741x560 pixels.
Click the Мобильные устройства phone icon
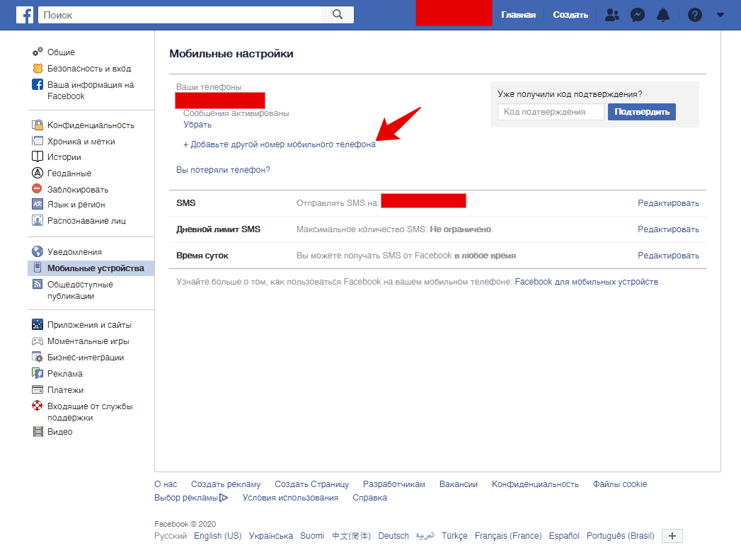[x=38, y=268]
